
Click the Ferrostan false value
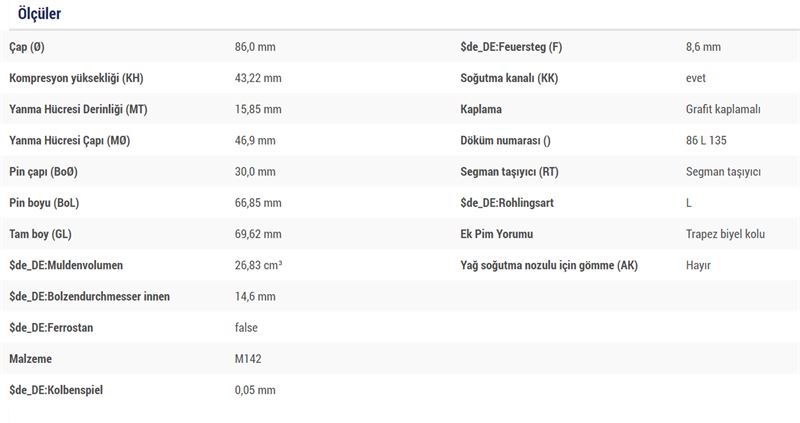point(246,328)
